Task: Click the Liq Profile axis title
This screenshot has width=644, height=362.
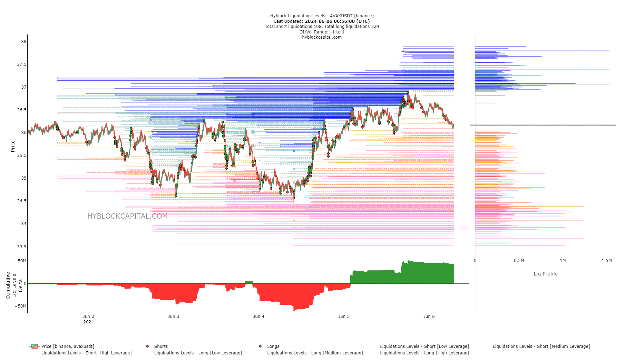Action: 546,274
